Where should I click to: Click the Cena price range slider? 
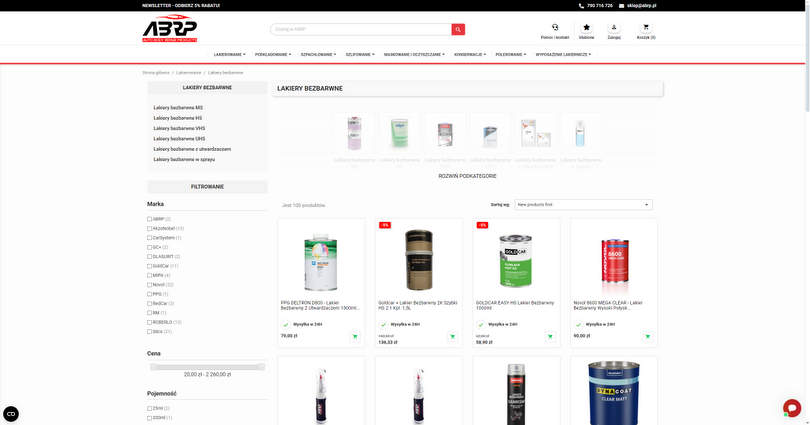click(207, 367)
